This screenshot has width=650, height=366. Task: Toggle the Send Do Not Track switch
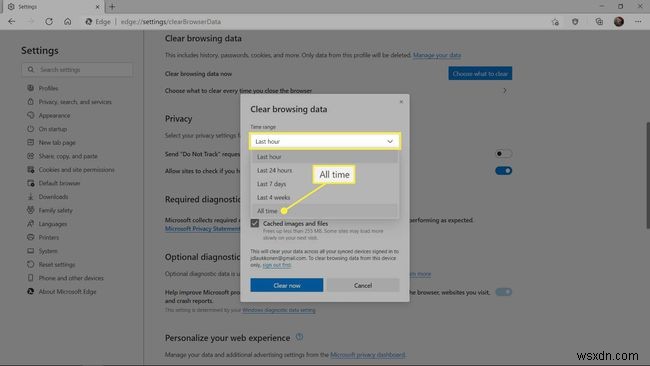pyautogui.click(x=504, y=154)
